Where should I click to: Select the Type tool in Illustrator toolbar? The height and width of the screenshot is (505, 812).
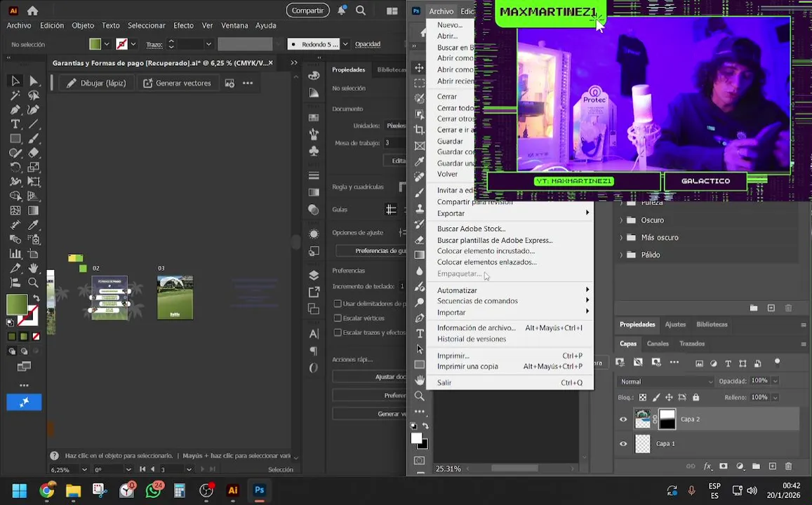tap(15, 124)
